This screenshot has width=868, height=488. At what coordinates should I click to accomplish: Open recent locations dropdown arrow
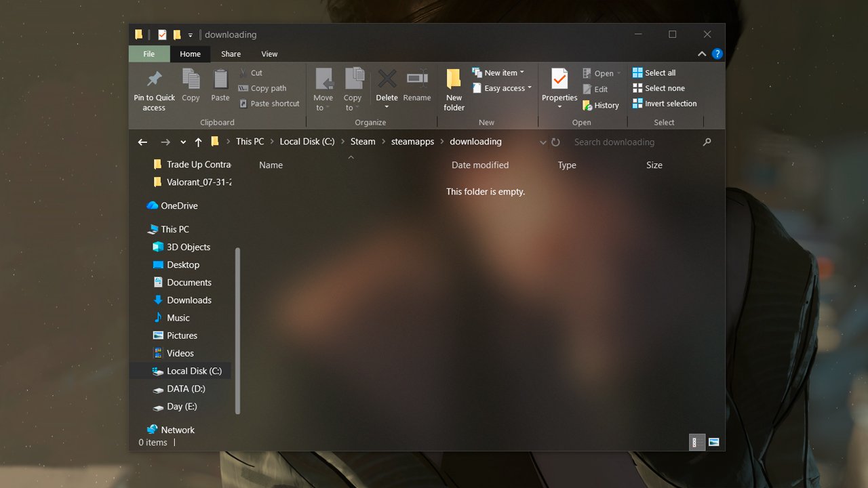(x=183, y=142)
